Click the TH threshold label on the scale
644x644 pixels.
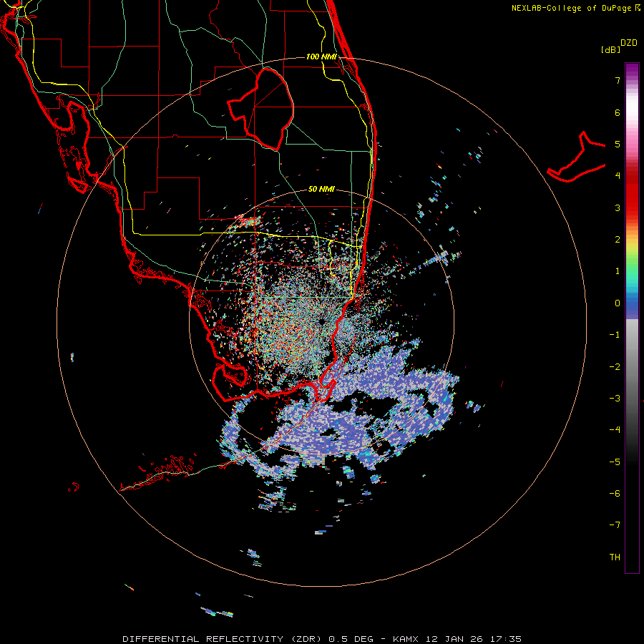[x=615, y=557]
